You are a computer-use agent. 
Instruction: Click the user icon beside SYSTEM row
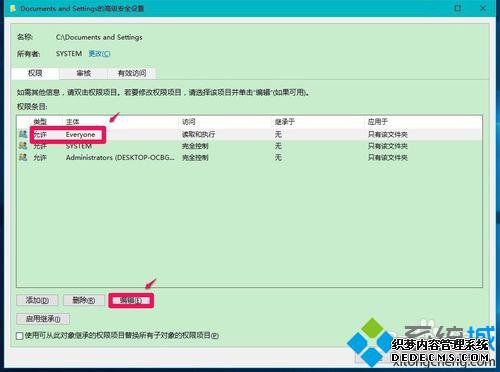tap(23, 146)
